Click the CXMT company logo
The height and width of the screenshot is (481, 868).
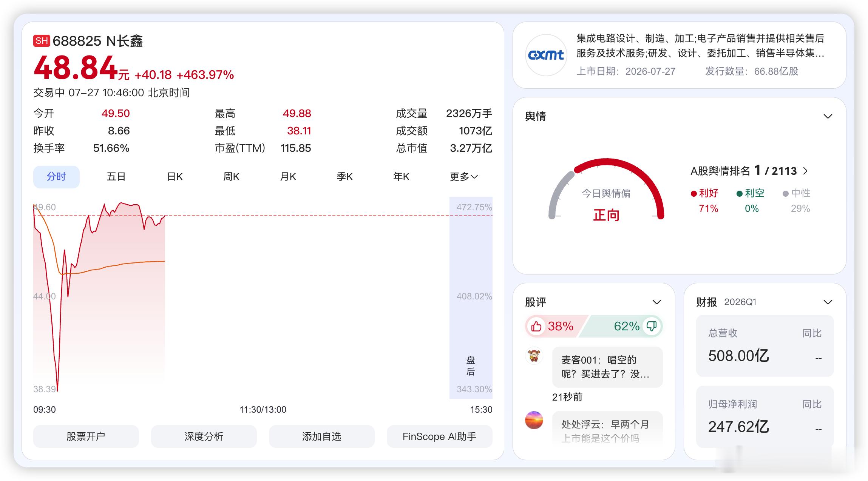coord(546,55)
